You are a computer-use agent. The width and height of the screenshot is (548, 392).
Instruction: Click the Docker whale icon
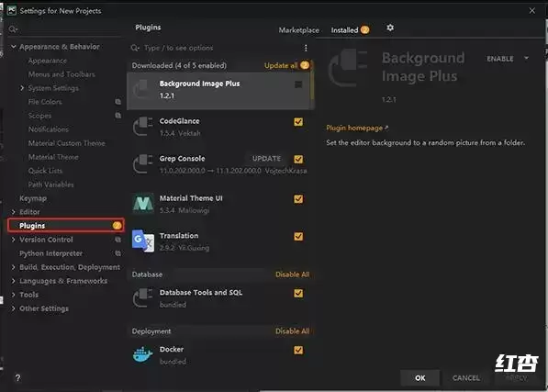click(x=143, y=354)
